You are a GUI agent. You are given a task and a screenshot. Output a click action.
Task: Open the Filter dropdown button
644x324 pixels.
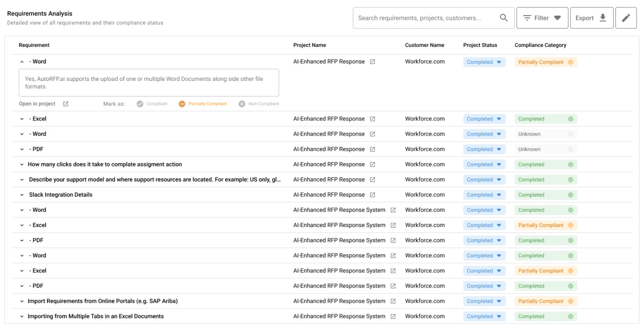pos(542,18)
